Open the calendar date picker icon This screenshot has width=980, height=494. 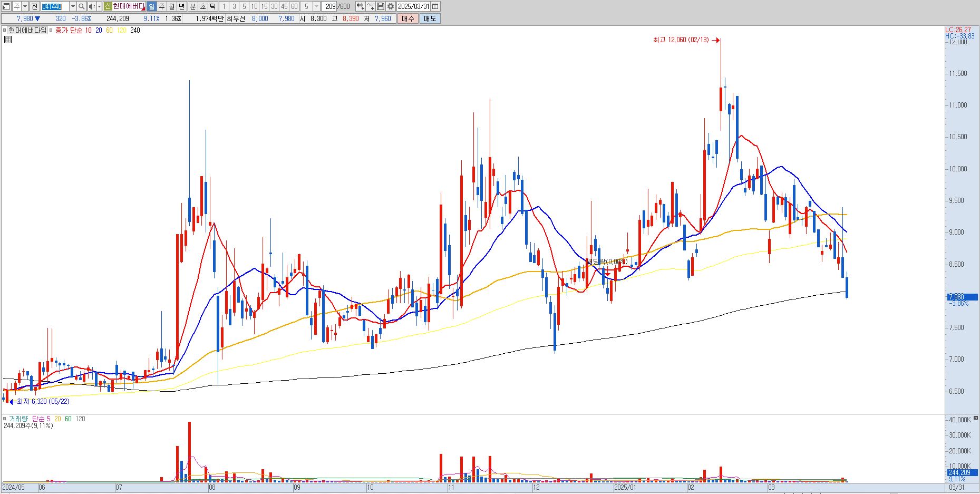(435, 6)
